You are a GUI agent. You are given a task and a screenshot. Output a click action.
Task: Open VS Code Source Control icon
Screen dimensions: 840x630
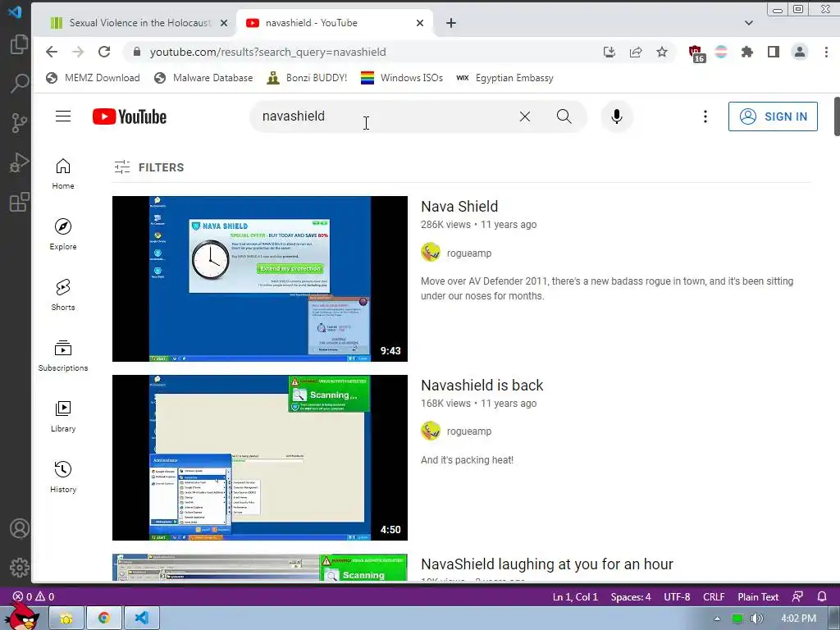(20, 123)
